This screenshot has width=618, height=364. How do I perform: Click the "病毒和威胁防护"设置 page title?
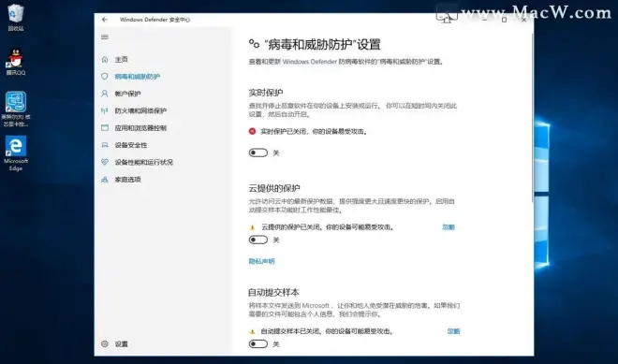(323, 45)
